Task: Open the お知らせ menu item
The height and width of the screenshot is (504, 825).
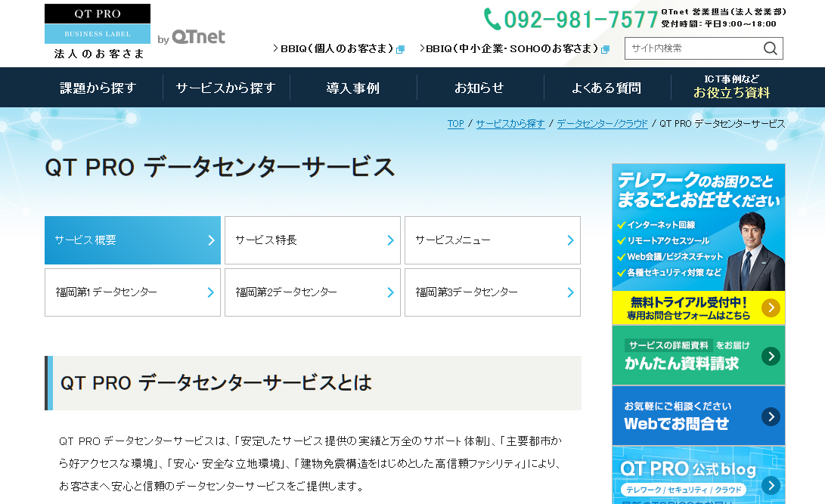Action: [480, 88]
